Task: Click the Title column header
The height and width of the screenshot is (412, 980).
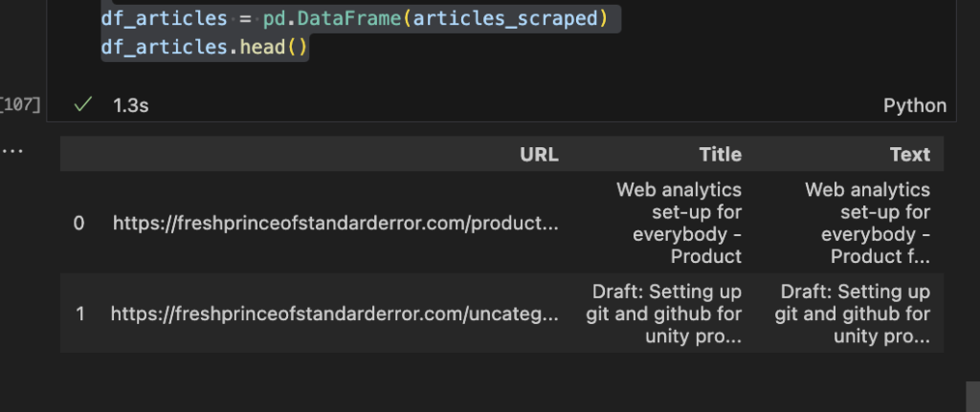Action: [720, 154]
